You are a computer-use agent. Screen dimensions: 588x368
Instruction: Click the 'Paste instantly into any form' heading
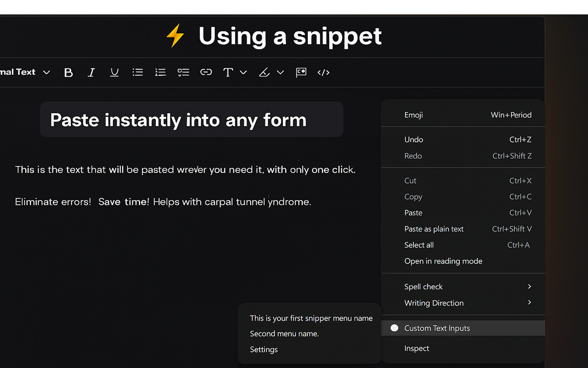178,120
